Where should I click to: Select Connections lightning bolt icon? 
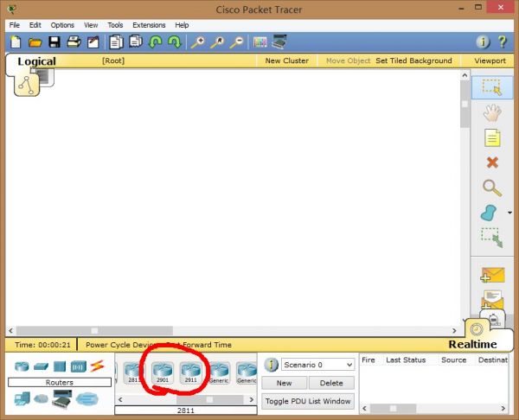pos(97,366)
